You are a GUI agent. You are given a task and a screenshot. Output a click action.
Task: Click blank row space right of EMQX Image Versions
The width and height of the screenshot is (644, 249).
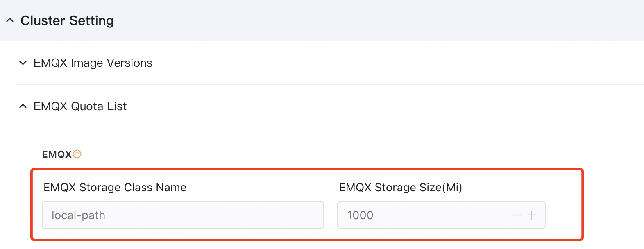coord(369,63)
